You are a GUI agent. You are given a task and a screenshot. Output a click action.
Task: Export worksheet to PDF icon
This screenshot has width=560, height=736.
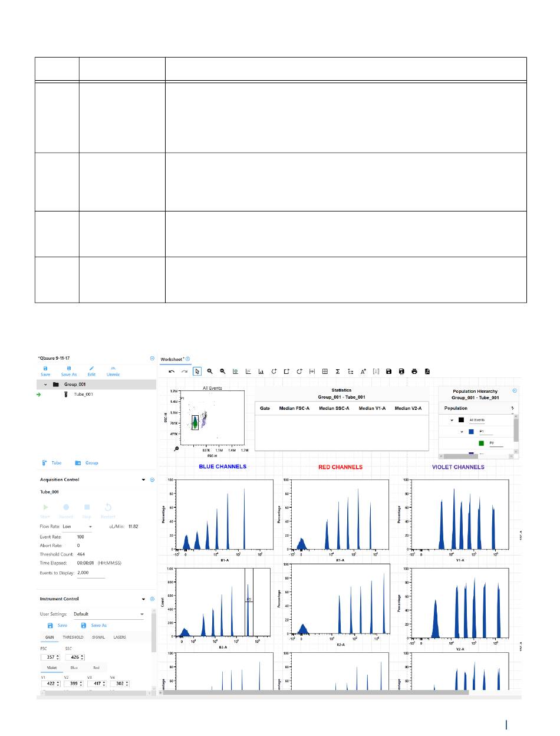[x=427, y=372]
